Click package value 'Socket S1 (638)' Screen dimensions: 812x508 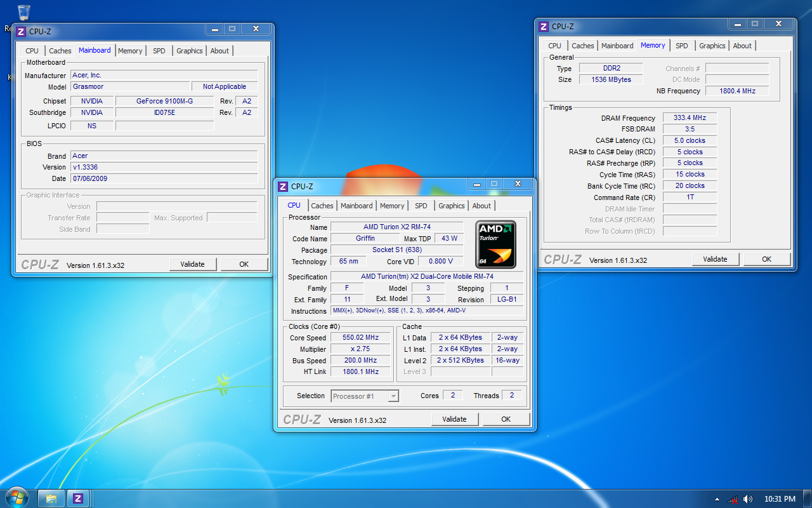coord(397,250)
